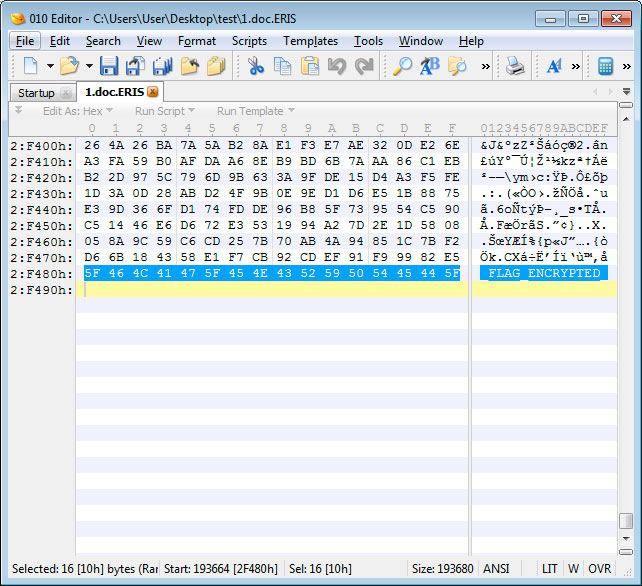Click the address label 2:F400h:
Screen dimensions: 642x586
tap(42, 146)
